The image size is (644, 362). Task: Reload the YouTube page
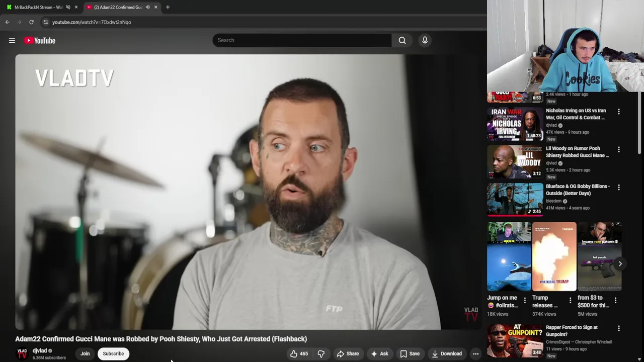coord(31,22)
